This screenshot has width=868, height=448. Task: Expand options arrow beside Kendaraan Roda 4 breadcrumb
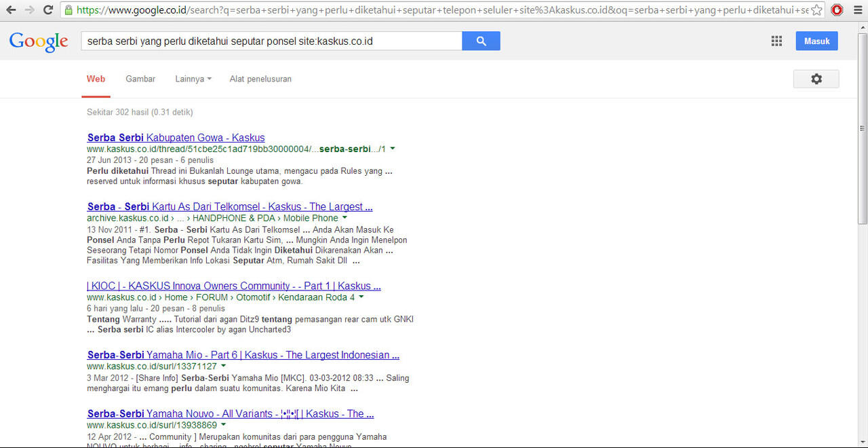(x=361, y=297)
